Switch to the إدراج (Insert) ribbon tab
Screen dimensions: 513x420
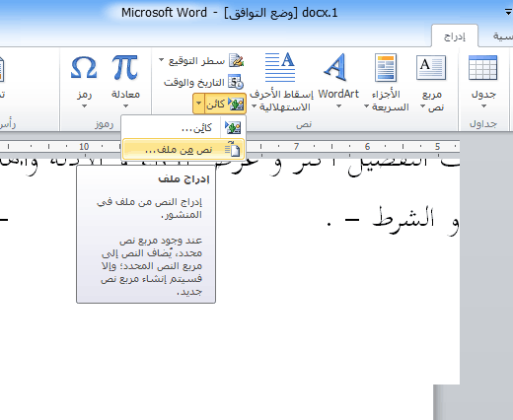click(455, 36)
